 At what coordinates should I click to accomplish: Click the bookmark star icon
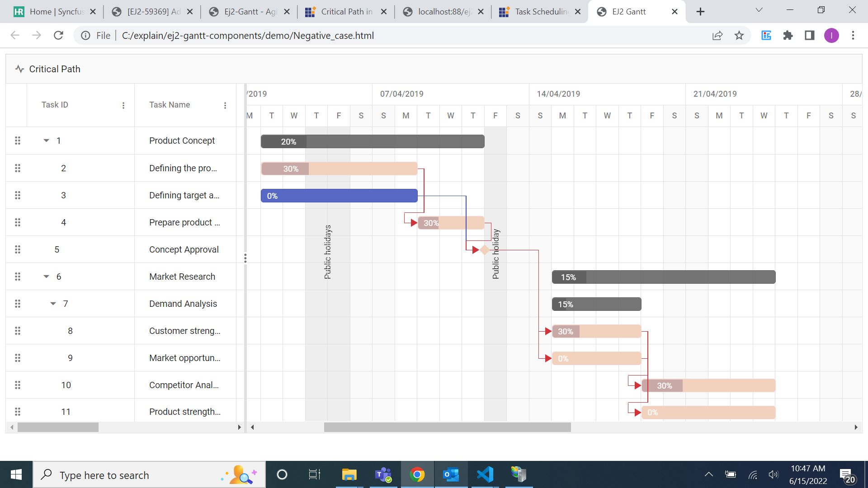pos(739,35)
